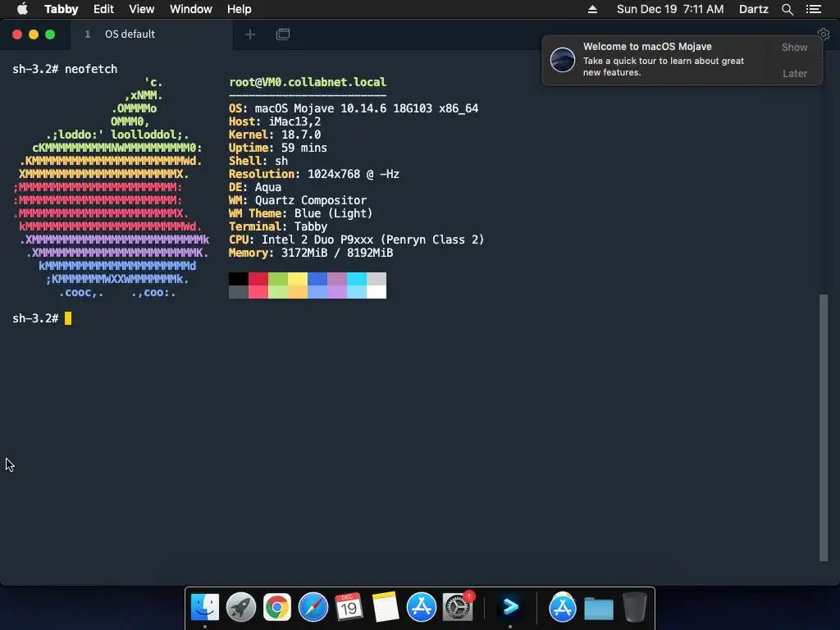The width and height of the screenshot is (840, 630).
Task: Add a new terminal tab with plus icon
Action: coord(249,34)
